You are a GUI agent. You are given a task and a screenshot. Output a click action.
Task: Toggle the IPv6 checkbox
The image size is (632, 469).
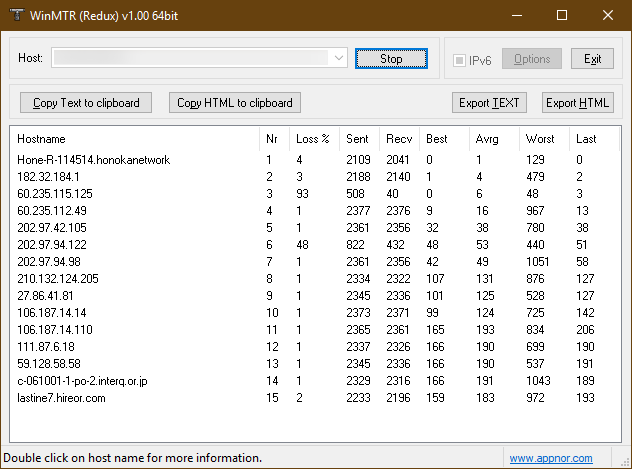pyautogui.click(x=460, y=60)
